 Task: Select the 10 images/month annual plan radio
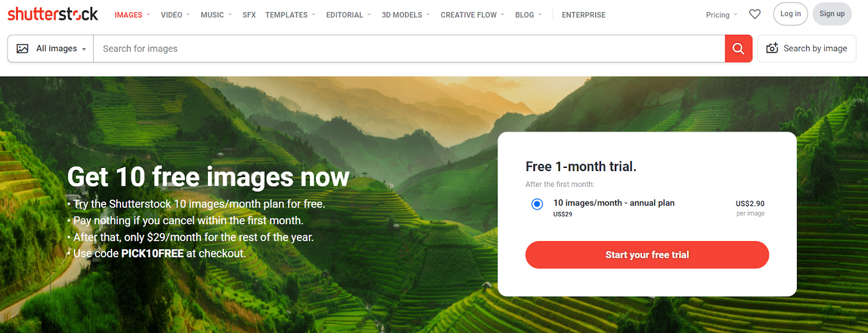[537, 204]
